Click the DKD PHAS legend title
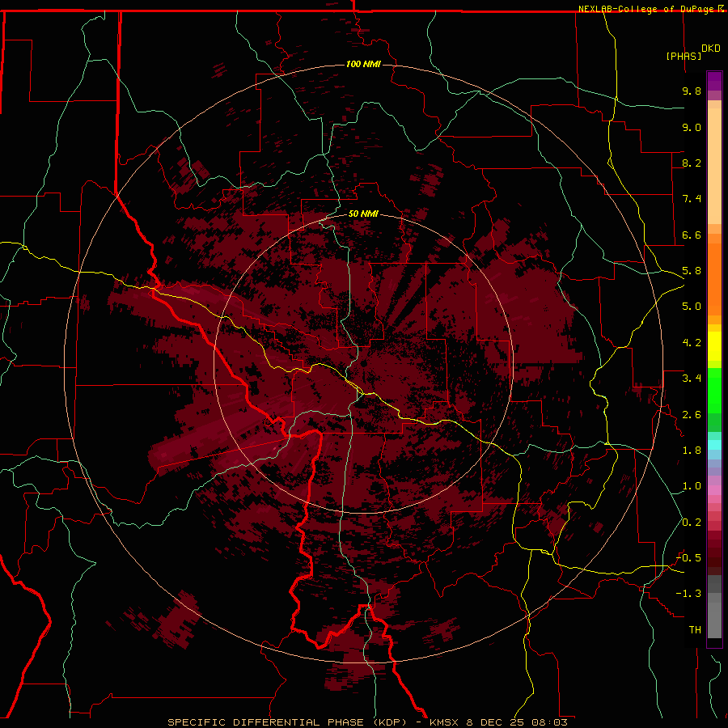 [693, 53]
